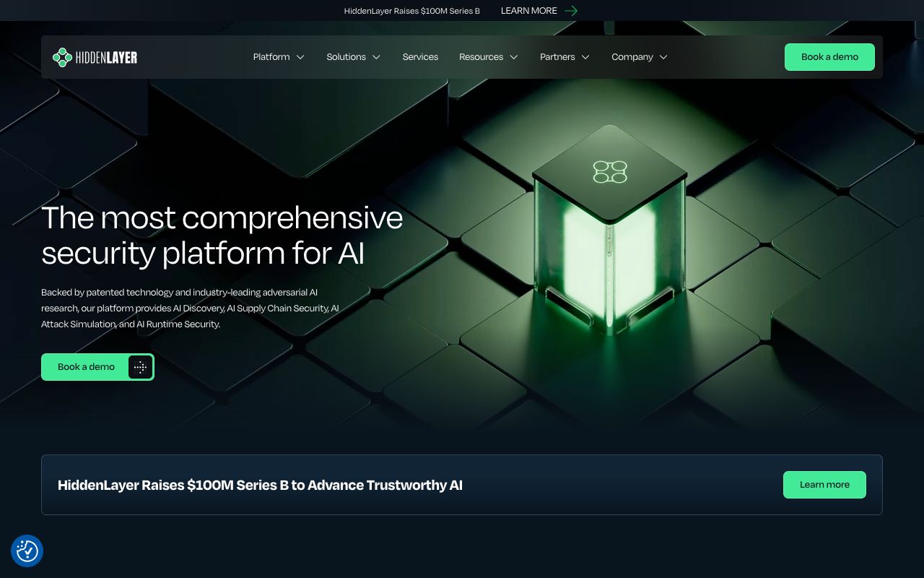Open the Resources nav item
This screenshot has width=924, height=578.
pos(481,57)
